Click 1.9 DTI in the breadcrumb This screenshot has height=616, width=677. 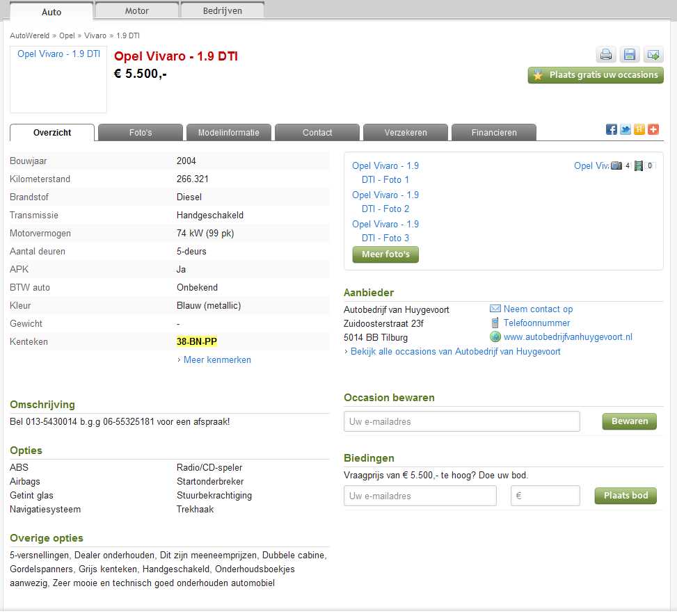128,35
